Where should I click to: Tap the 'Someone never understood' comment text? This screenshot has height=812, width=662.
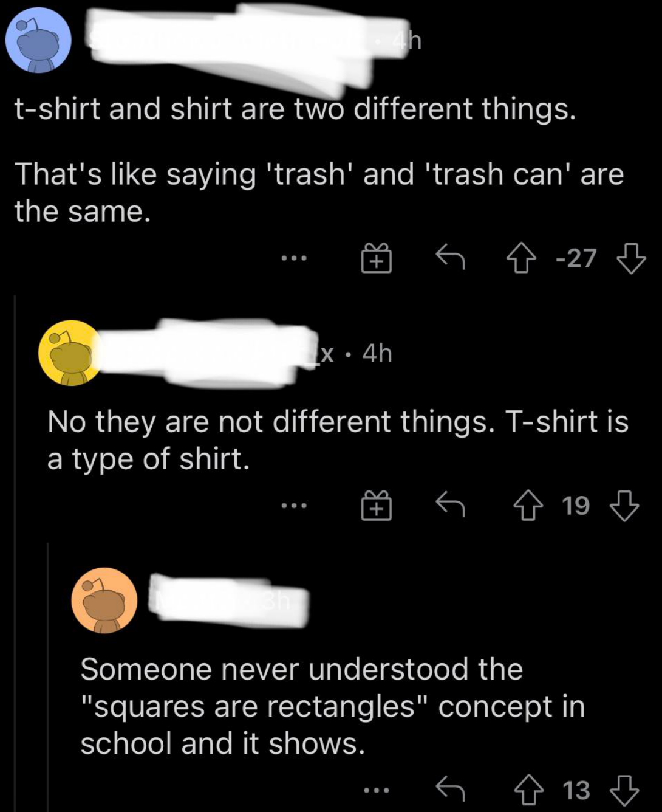(x=332, y=706)
